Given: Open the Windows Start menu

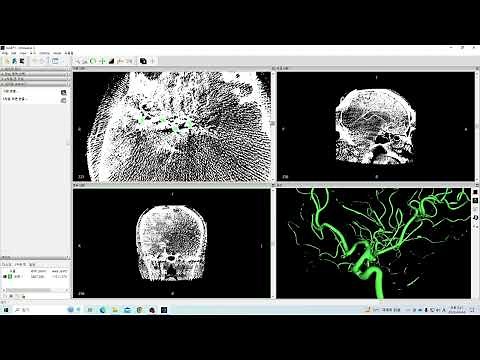Looking at the screenshot, I should pos(6,310).
